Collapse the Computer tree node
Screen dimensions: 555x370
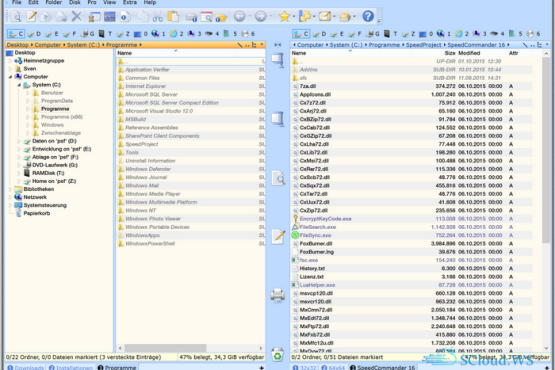click(x=10, y=77)
